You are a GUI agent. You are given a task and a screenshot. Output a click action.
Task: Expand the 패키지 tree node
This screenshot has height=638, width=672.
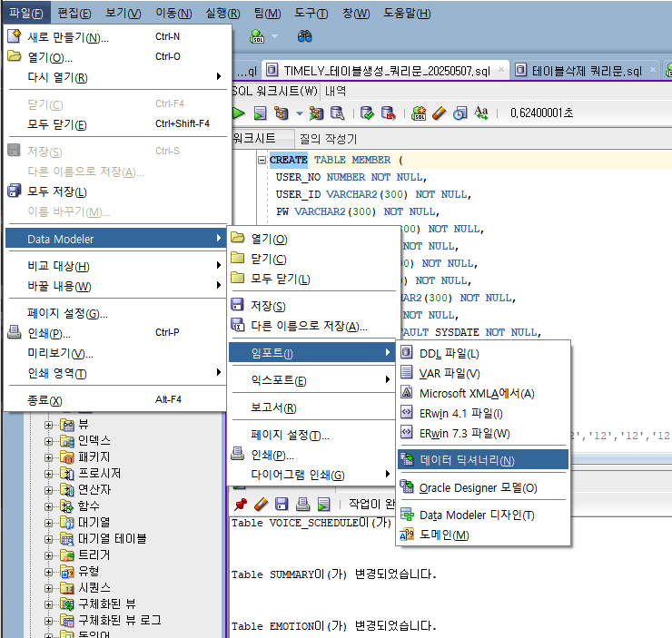pos(48,457)
